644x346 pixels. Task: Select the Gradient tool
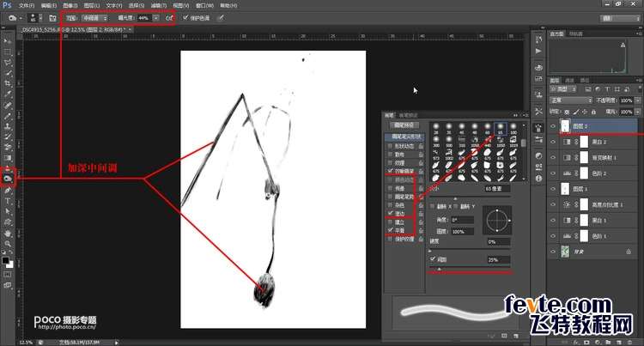coord(8,158)
